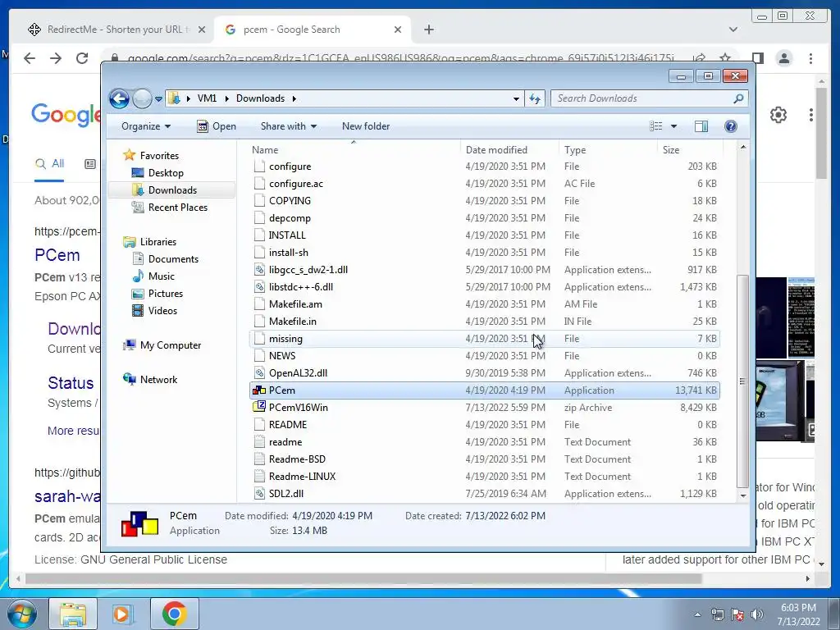Select the OpenAL32.dll file icon

coord(259,373)
